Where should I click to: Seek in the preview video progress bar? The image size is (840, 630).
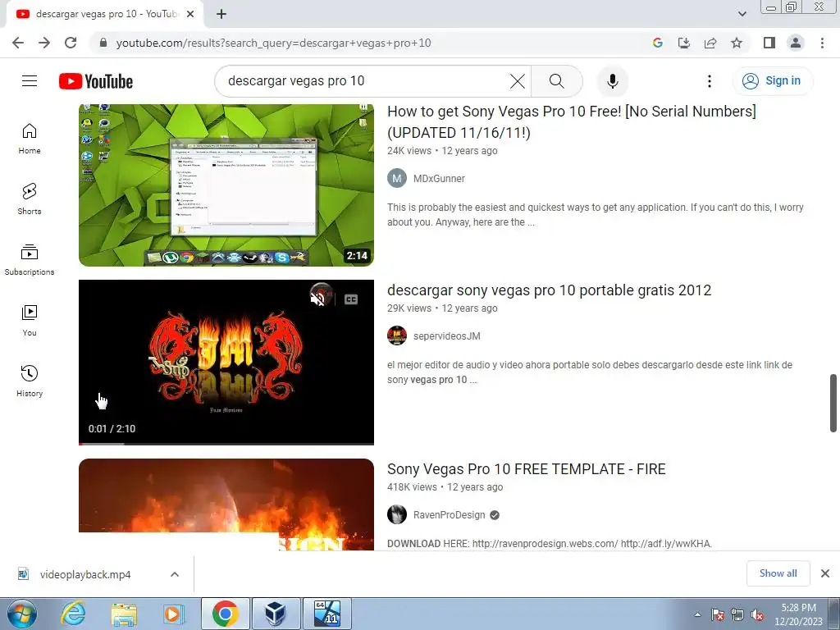(226, 444)
